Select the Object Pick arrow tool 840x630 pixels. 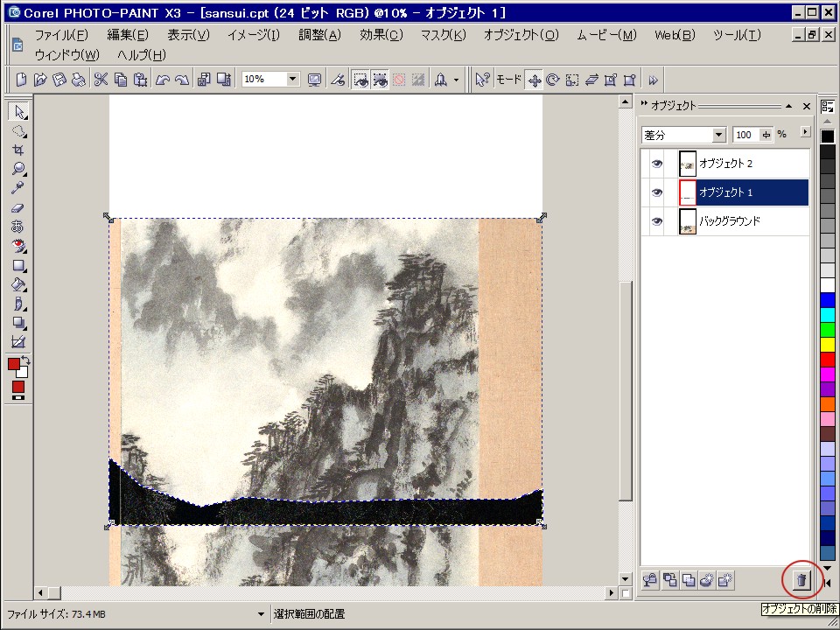click(x=18, y=111)
